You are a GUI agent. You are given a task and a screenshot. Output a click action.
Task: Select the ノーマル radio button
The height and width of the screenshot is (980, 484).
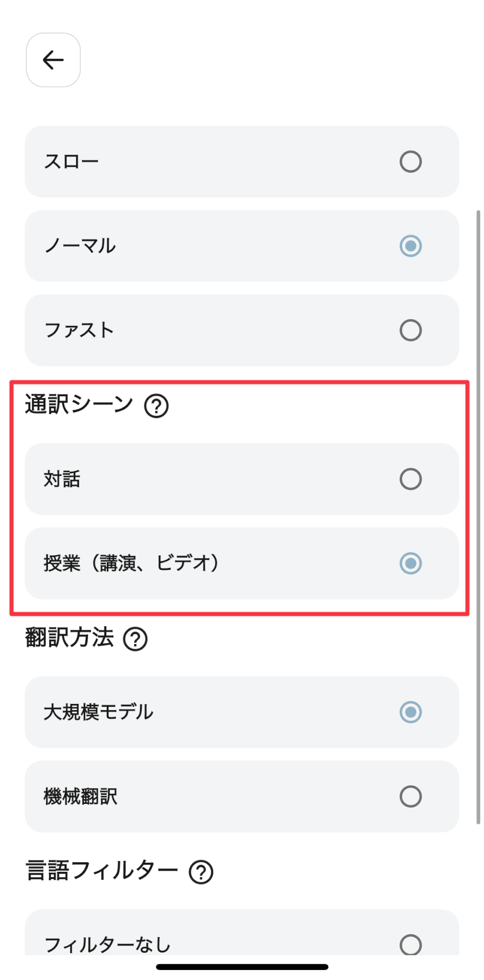[410, 246]
